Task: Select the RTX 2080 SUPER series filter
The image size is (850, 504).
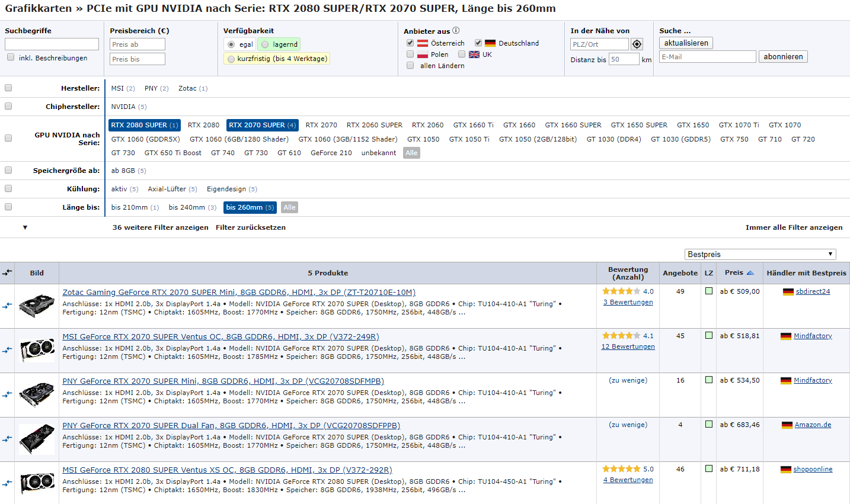Action: [x=145, y=125]
